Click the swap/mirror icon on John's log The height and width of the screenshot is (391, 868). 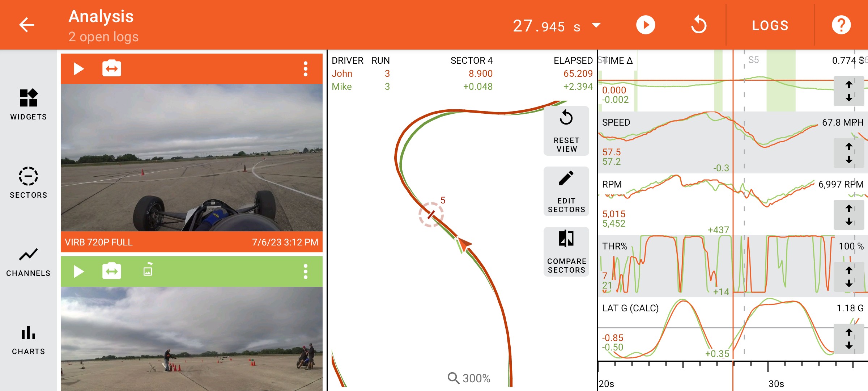coord(111,69)
